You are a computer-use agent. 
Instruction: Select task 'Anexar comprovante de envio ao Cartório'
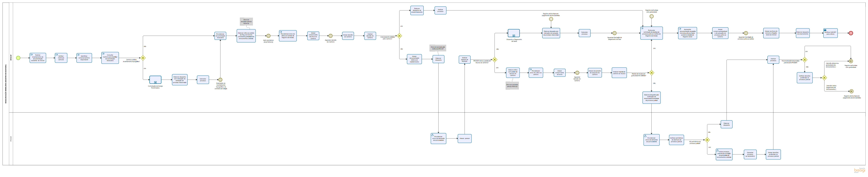313,36
